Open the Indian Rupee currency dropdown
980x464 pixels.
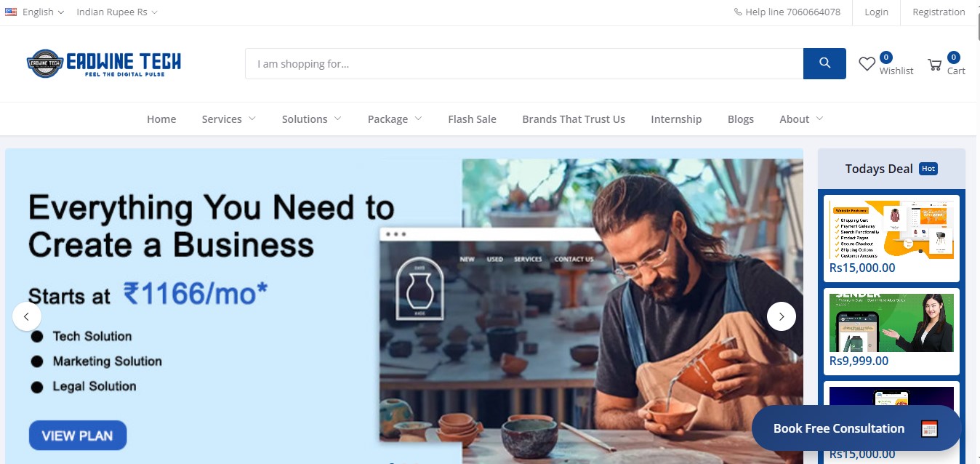coord(117,12)
